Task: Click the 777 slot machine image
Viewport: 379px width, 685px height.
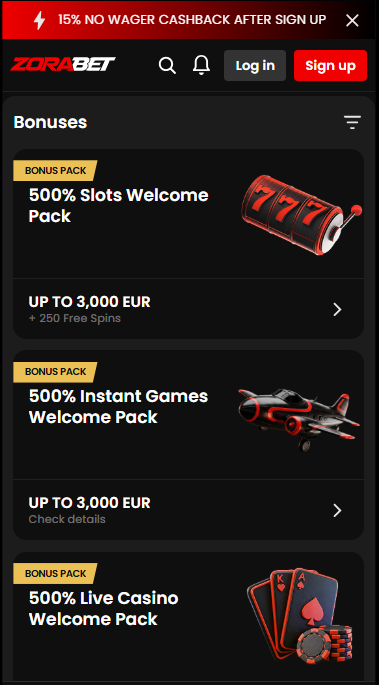Action: pos(302,215)
